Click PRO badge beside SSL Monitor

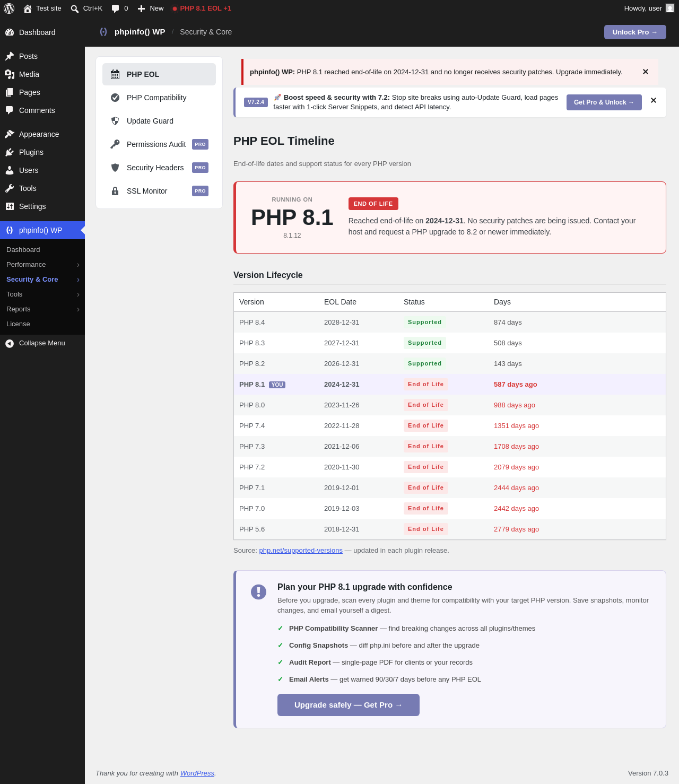click(x=200, y=191)
